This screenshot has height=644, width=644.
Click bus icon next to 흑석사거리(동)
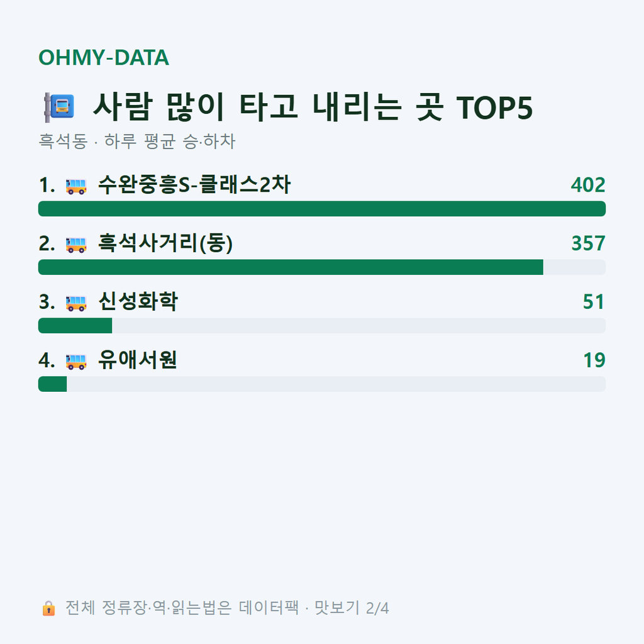(x=76, y=245)
